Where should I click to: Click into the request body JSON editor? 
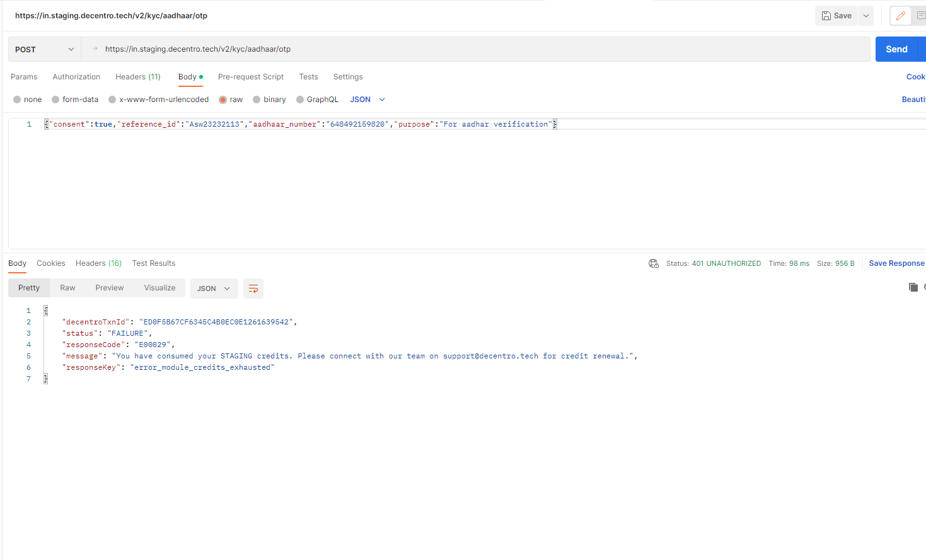466,183
